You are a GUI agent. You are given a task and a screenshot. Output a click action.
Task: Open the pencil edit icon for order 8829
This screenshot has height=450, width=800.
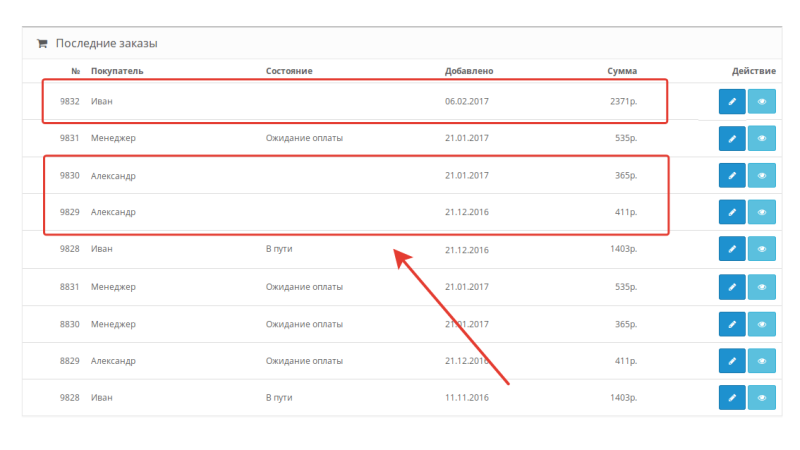coord(732,361)
